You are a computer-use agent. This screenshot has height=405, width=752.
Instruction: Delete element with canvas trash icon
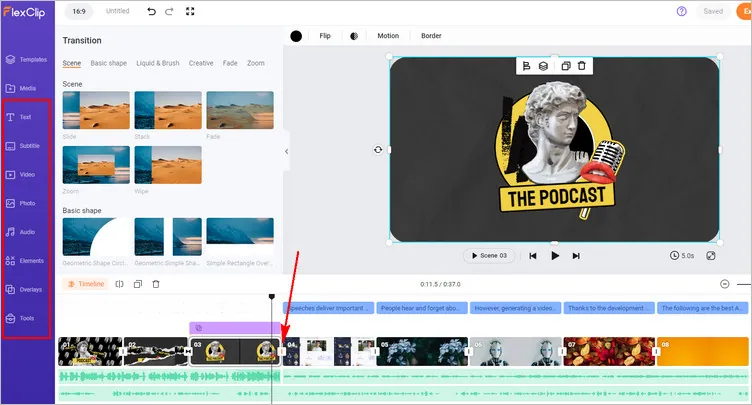pos(582,66)
